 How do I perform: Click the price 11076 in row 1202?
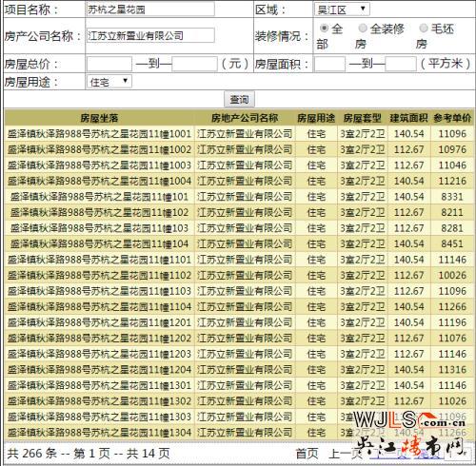[452, 339]
